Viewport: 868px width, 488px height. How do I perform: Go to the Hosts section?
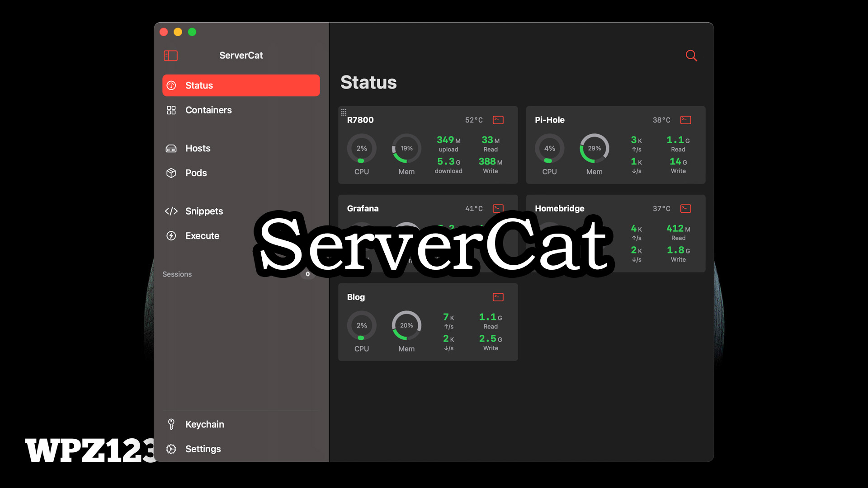pos(241,148)
